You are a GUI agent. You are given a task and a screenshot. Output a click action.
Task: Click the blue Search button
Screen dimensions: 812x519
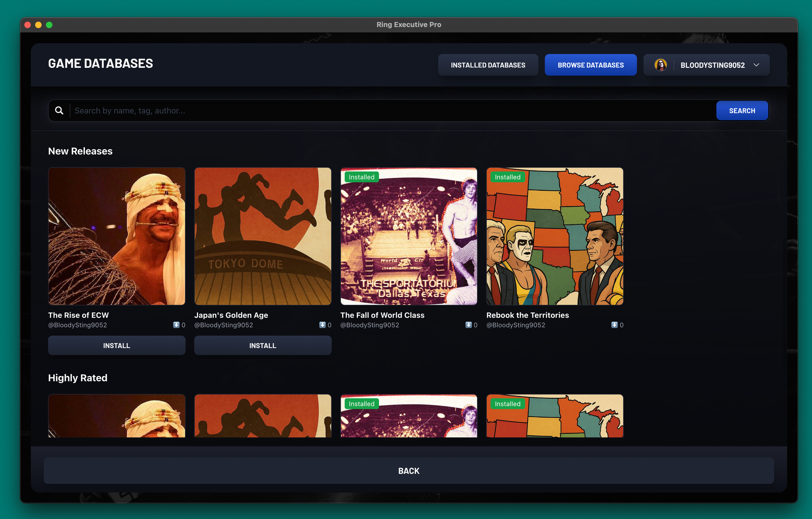(x=742, y=110)
